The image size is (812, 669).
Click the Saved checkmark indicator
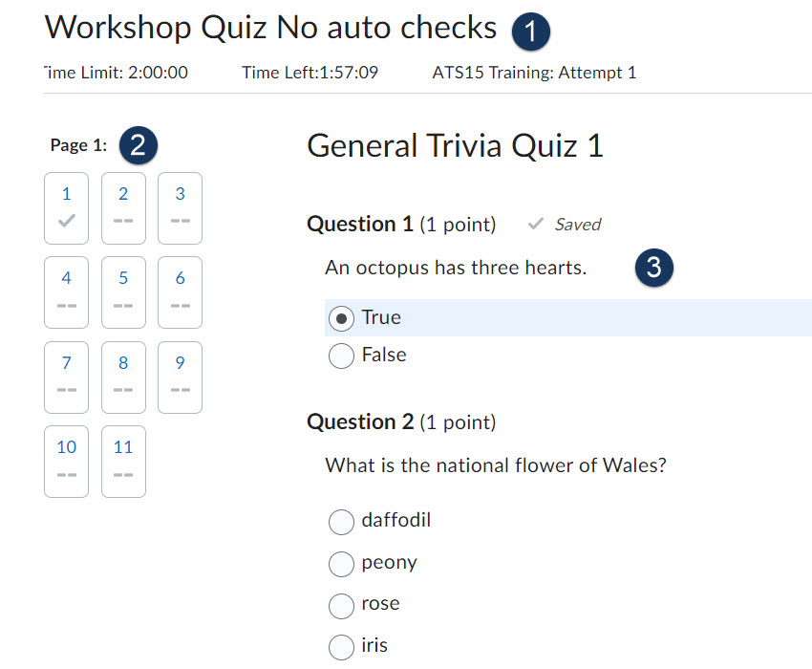536,224
